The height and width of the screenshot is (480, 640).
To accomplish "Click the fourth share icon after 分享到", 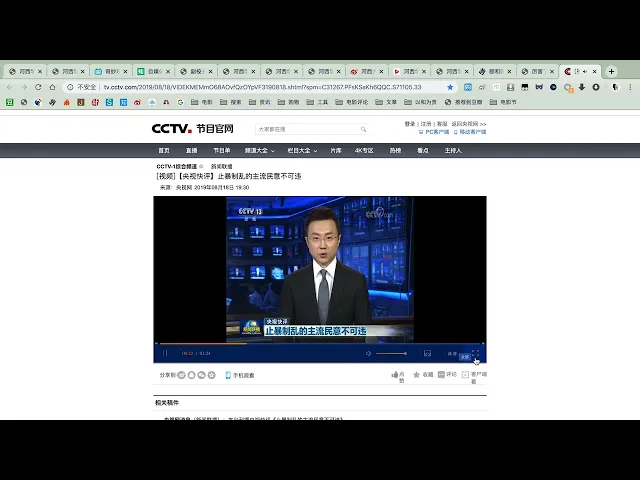I will click(x=211, y=375).
